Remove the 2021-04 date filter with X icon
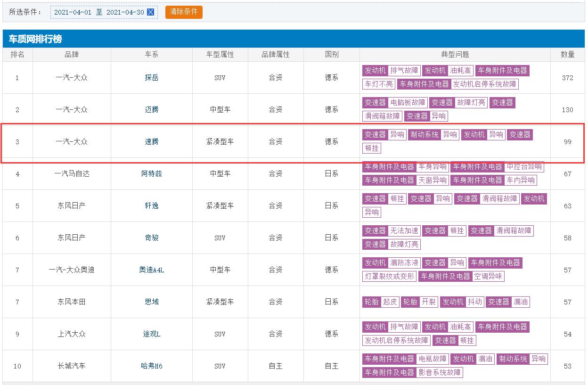Screen dimensions: 588x385 coord(151,12)
